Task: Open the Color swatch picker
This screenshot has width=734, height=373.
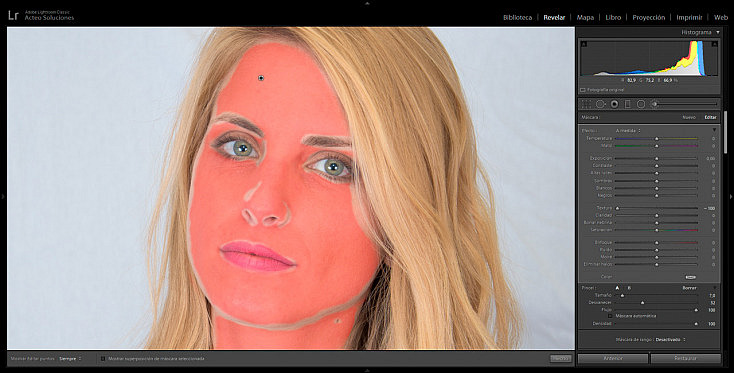Action: tap(690, 277)
